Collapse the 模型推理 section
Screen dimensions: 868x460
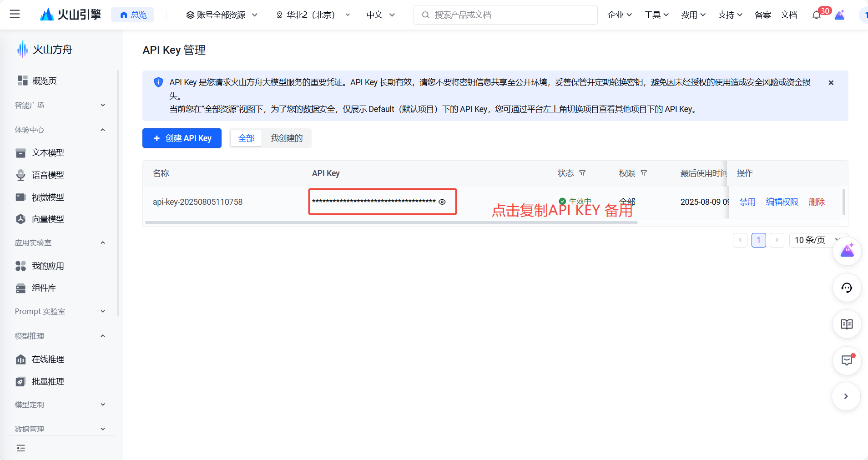pyautogui.click(x=60, y=336)
